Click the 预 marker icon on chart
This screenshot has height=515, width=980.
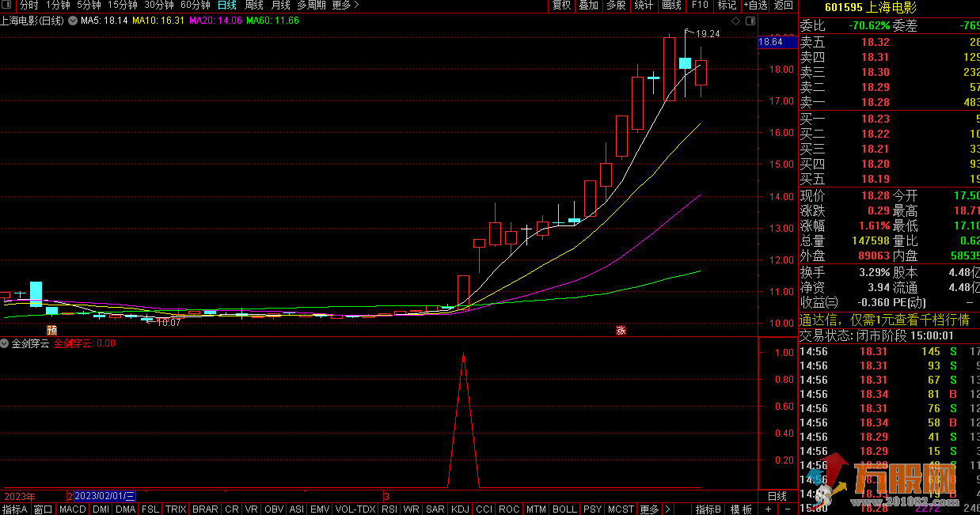[52, 330]
